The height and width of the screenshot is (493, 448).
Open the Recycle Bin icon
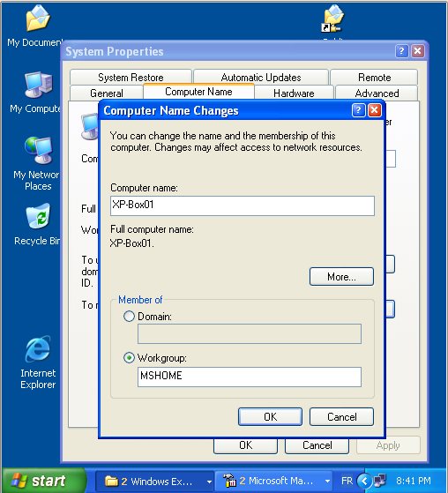click(x=38, y=216)
